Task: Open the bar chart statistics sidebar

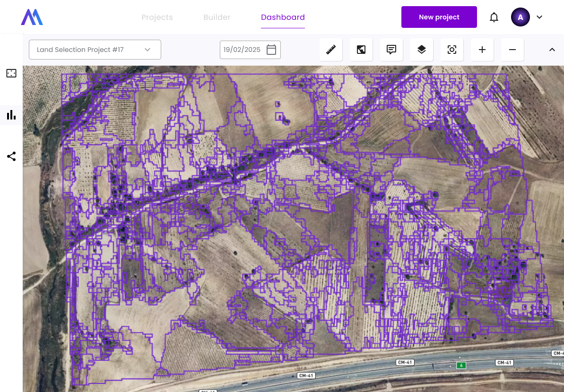Action: click(11, 115)
